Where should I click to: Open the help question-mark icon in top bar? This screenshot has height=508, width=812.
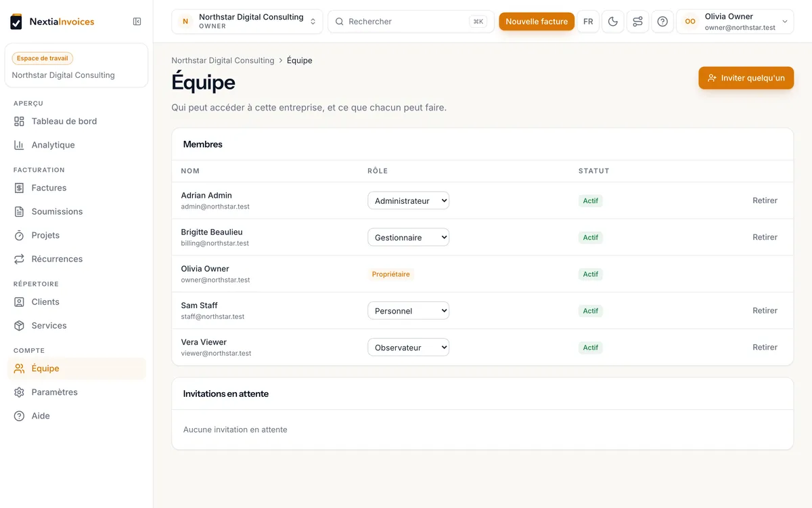point(662,22)
